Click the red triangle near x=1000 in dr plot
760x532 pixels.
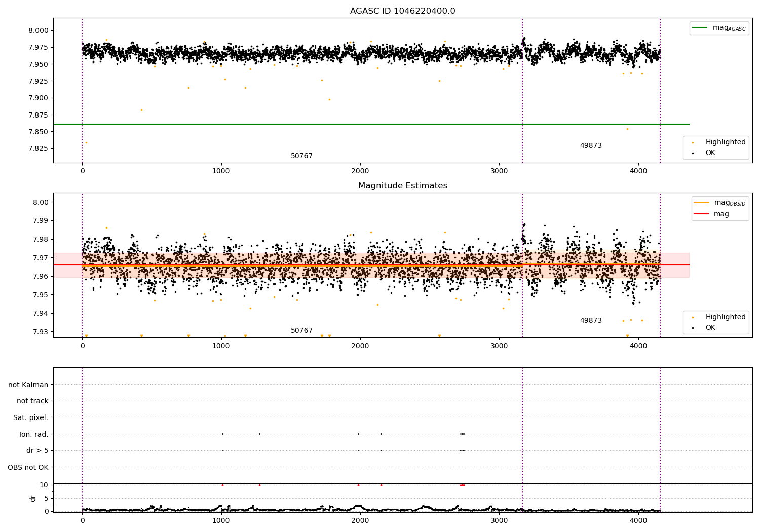coord(222,485)
